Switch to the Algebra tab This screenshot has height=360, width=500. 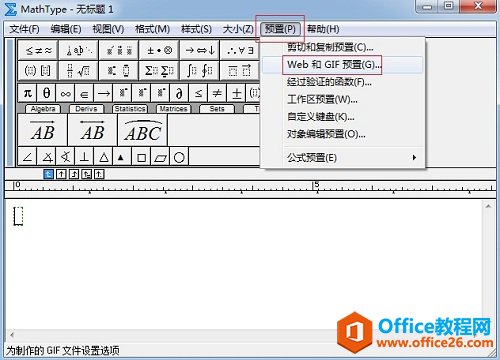[43, 109]
